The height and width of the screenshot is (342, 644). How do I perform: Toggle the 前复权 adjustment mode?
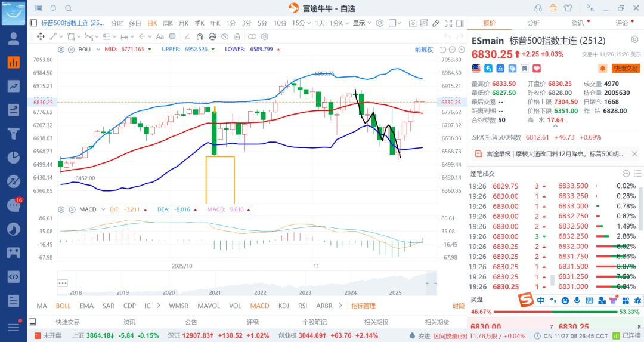pyautogui.click(x=424, y=50)
